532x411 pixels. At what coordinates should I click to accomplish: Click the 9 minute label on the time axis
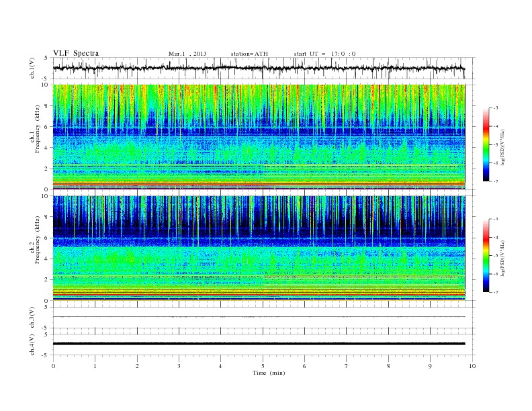[x=430, y=366]
